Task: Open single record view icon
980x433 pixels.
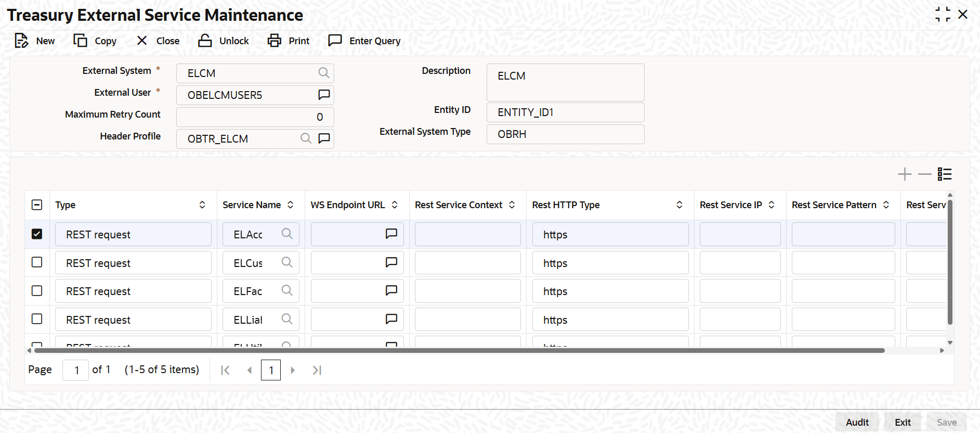Action: click(945, 174)
